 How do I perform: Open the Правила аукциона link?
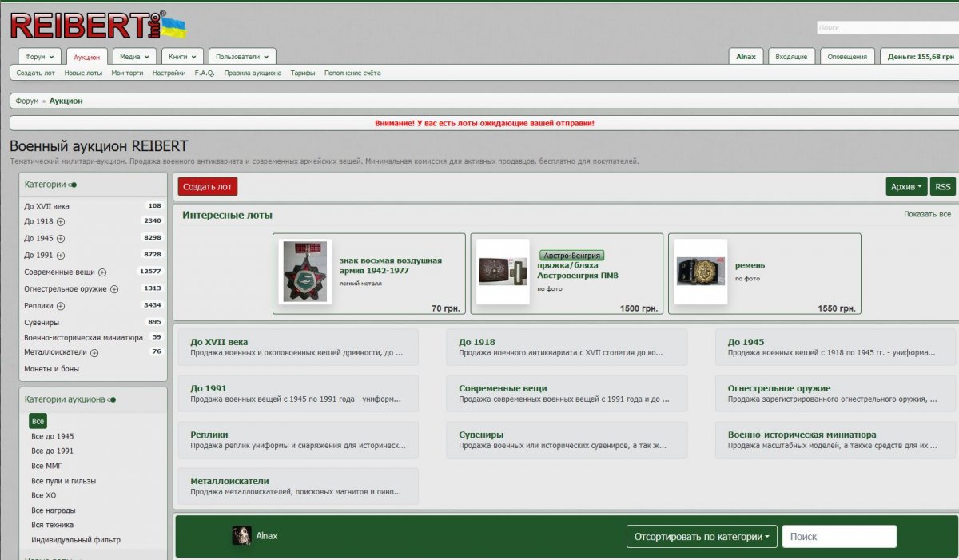pos(253,73)
